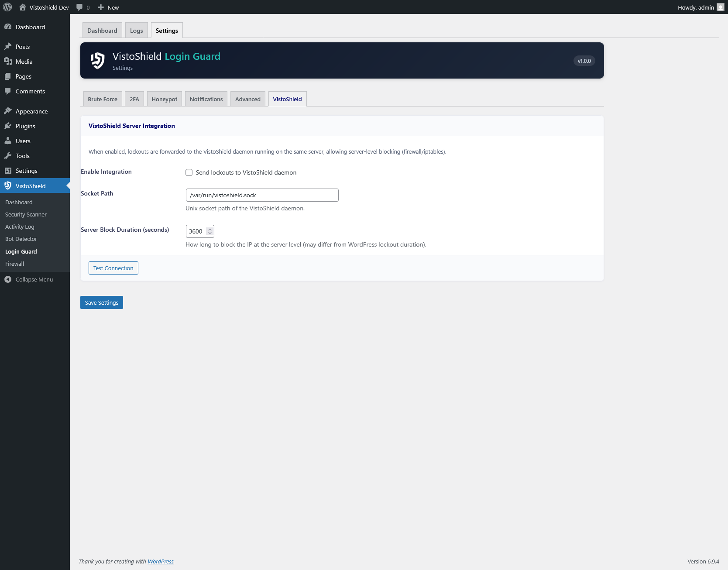Click the Tools wrench icon

pos(8,156)
